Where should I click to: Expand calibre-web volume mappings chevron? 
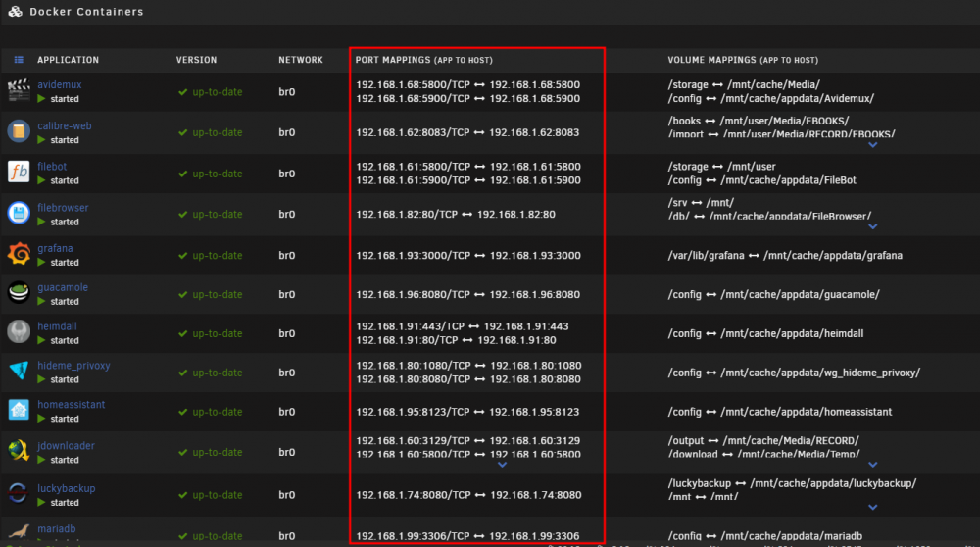tap(873, 145)
